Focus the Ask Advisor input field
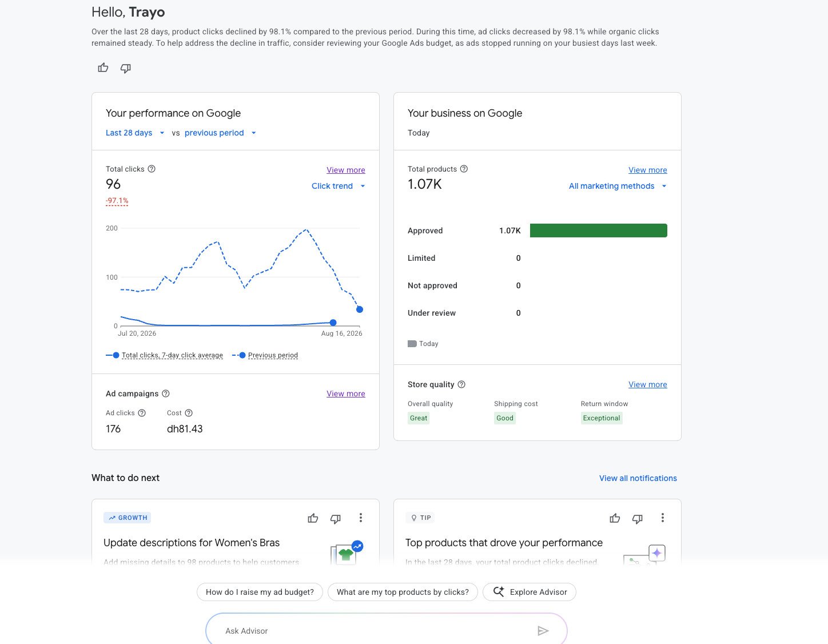828x644 pixels. click(387, 630)
